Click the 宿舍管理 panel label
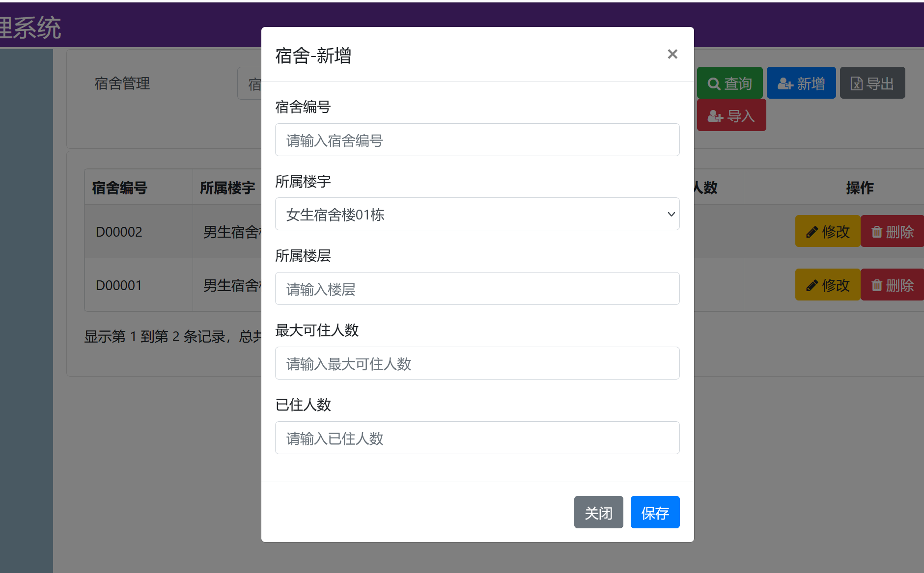924x573 pixels. click(x=122, y=83)
